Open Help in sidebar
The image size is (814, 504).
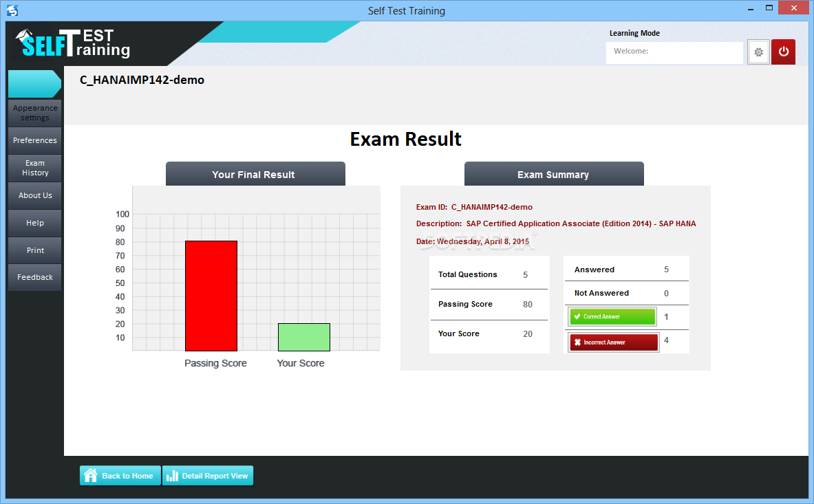coord(35,223)
